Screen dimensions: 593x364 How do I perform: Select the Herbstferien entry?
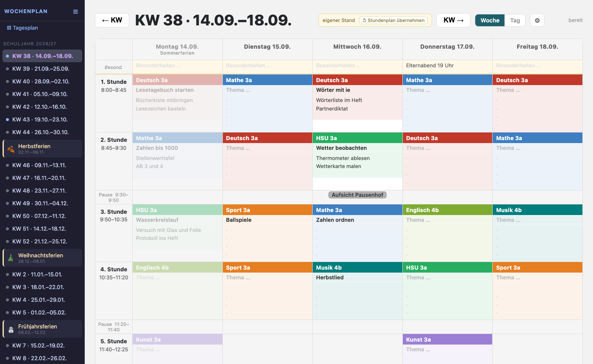[42, 149]
